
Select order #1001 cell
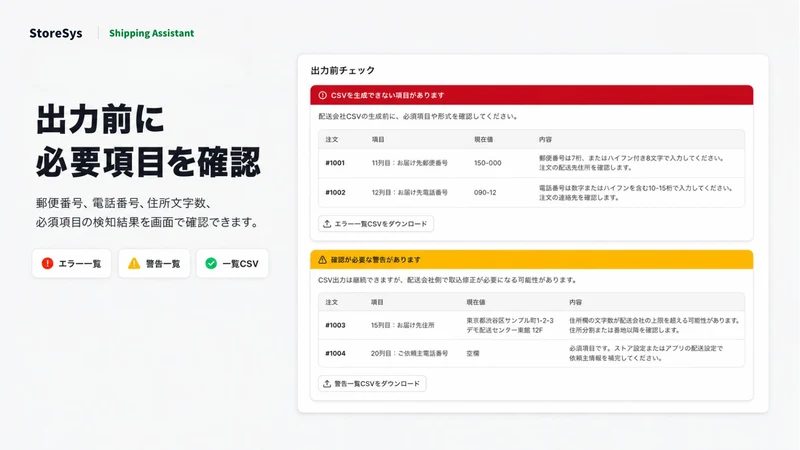(335, 163)
